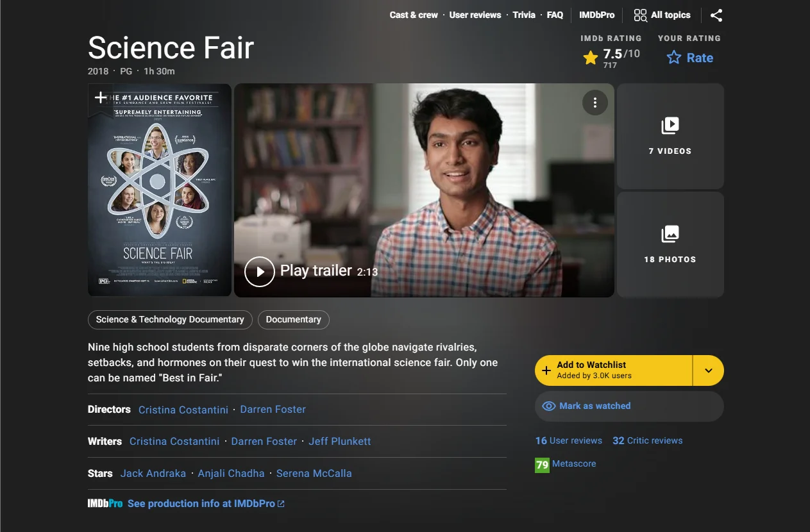Open director Cristina Costantini's page
This screenshot has height=532, width=810.
tap(183, 409)
